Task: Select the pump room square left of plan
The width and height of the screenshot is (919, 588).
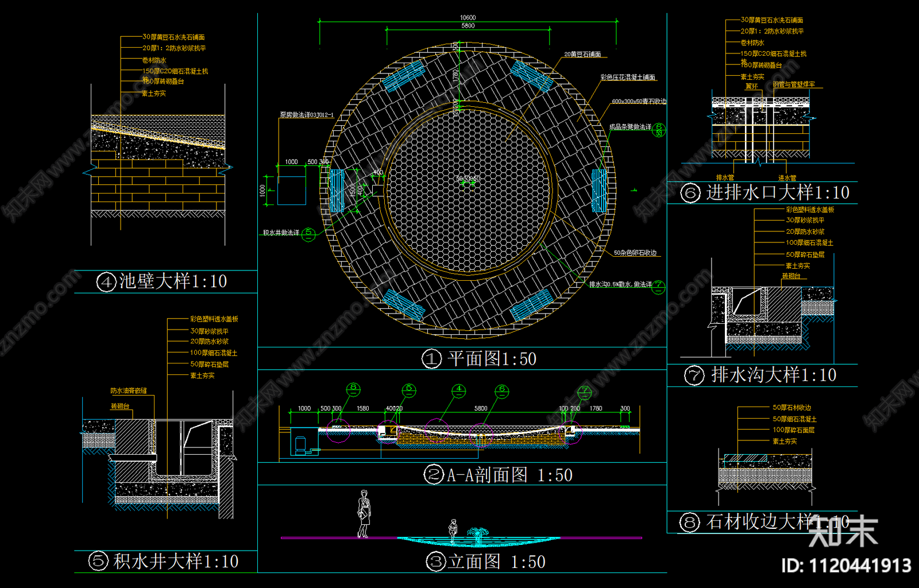Action: coord(292,190)
